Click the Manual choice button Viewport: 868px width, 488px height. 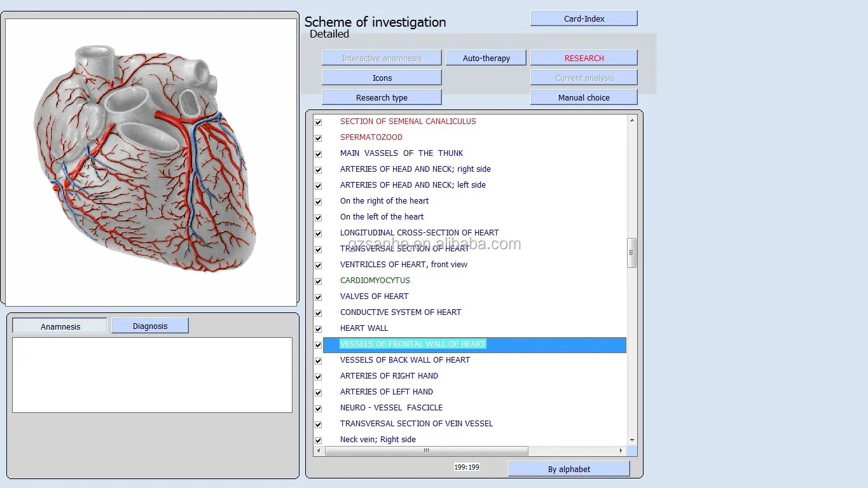(x=584, y=97)
